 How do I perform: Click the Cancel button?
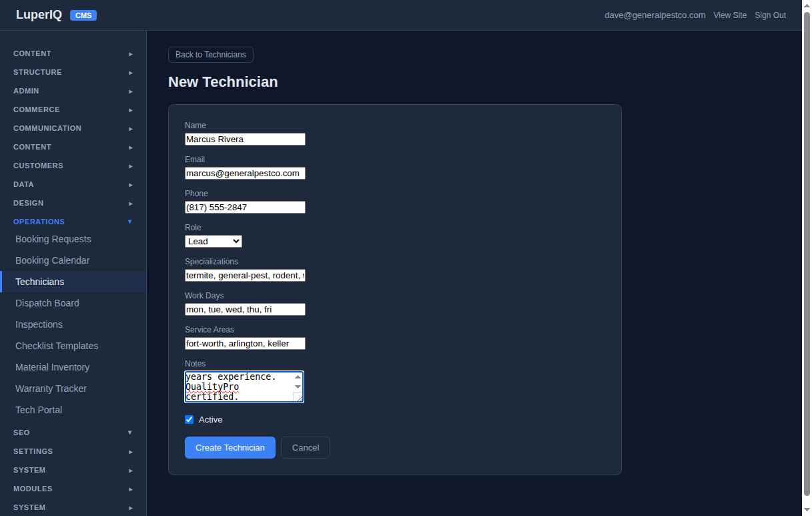tap(305, 447)
